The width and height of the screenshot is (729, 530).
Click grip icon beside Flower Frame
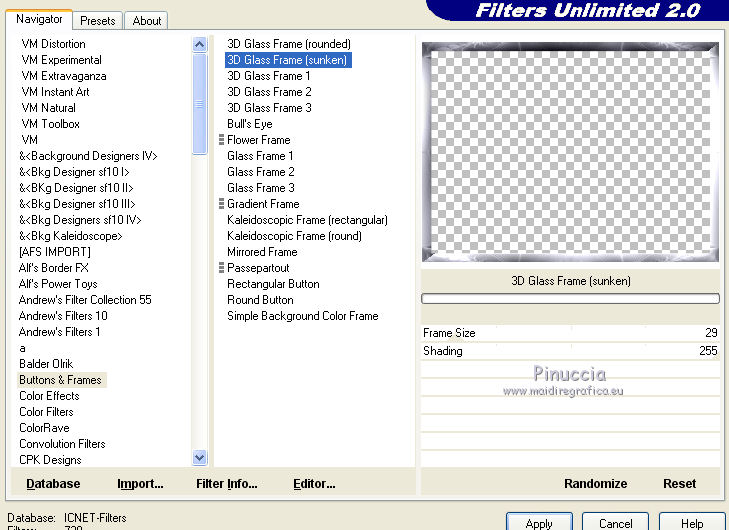click(221, 139)
